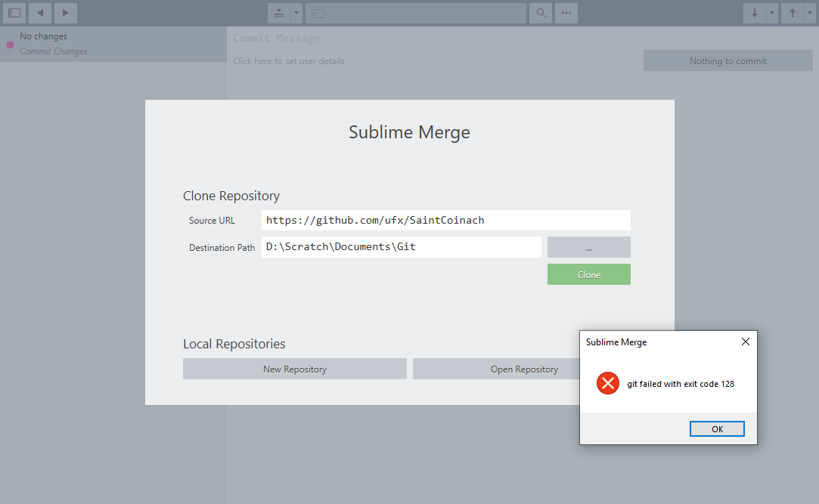Open search with the magnifier icon
819x504 pixels.
click(541, 13)
